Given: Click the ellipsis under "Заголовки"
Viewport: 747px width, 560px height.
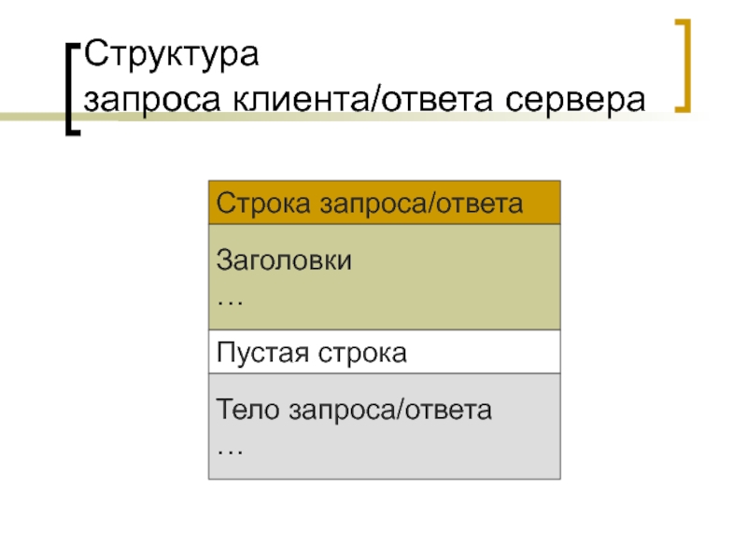Looking at the screenshot, I should pos(230,300).
